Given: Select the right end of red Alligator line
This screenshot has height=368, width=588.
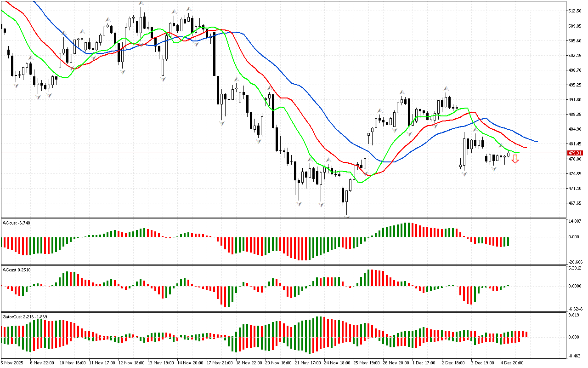Looking at the screenshot, I should click(x=526, y=147).
